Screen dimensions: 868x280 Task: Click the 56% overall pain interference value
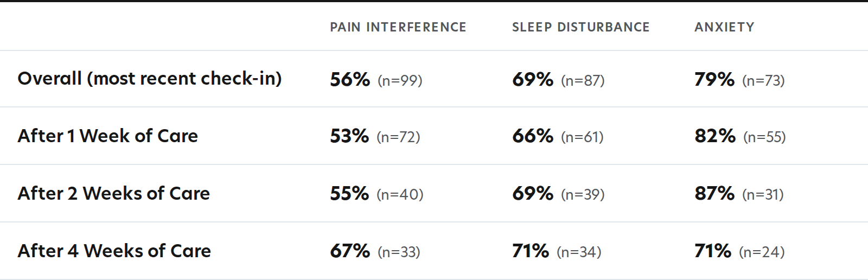[350, 80]
